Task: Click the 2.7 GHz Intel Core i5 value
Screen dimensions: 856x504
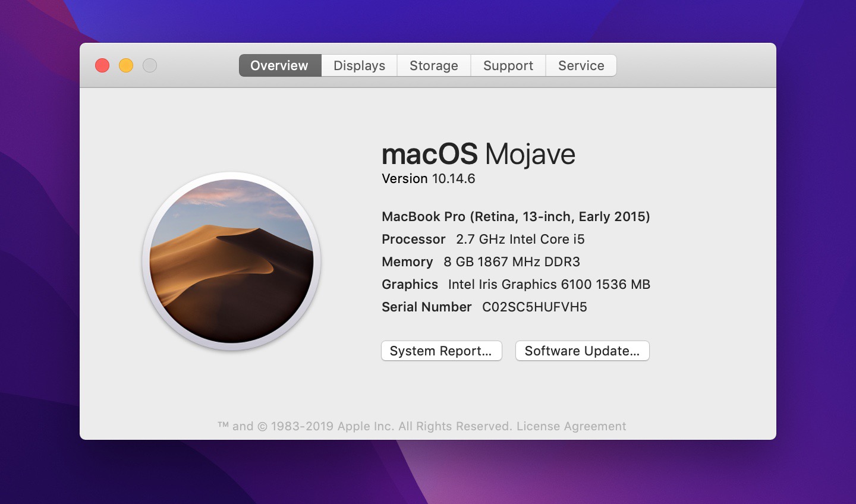Action: [520, 240]
